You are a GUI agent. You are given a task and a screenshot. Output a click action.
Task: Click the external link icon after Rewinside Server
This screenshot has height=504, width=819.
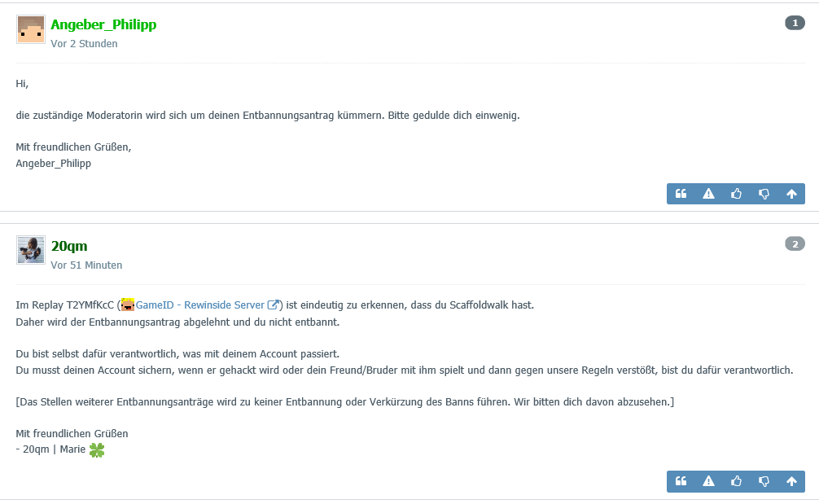click(274, 305)
